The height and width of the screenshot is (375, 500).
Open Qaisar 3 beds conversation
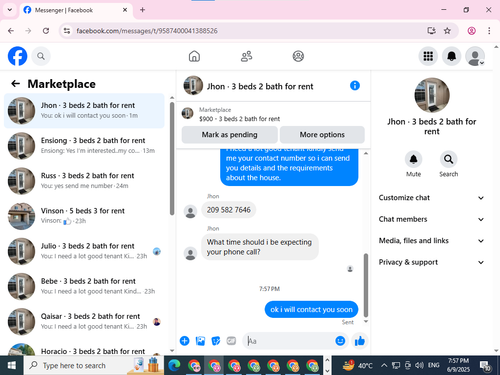[84, 322]
